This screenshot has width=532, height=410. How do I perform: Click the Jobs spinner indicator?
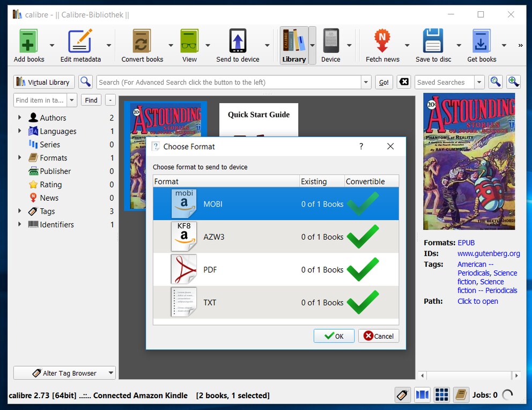(x=507, y=395)
